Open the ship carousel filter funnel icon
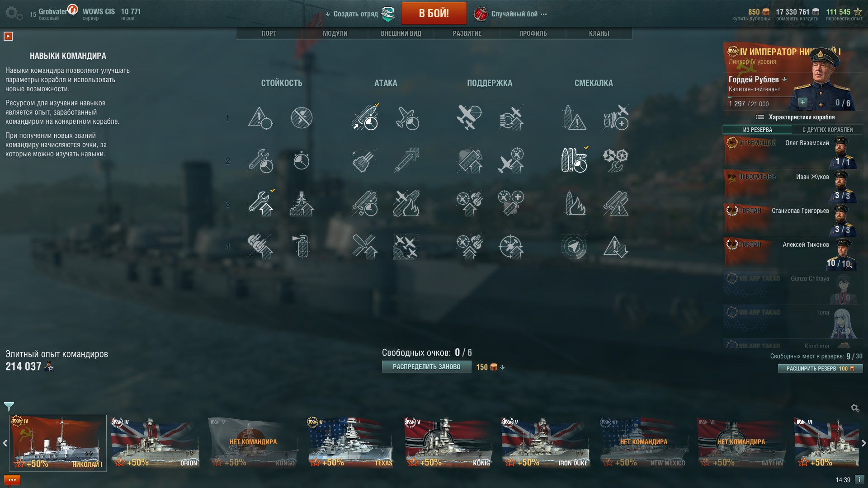The height and width of the screenshot is (488, 868). coord(9,406)
